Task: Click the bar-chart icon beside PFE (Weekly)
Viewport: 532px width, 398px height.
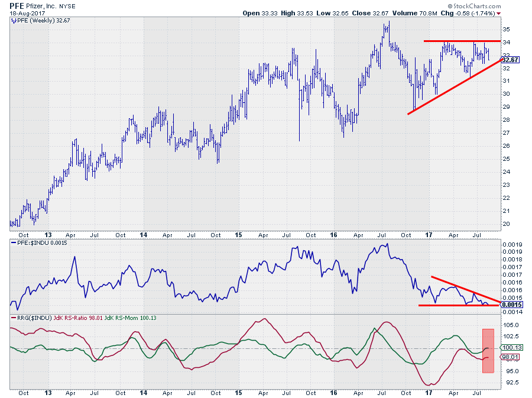Action: [14, 21]
